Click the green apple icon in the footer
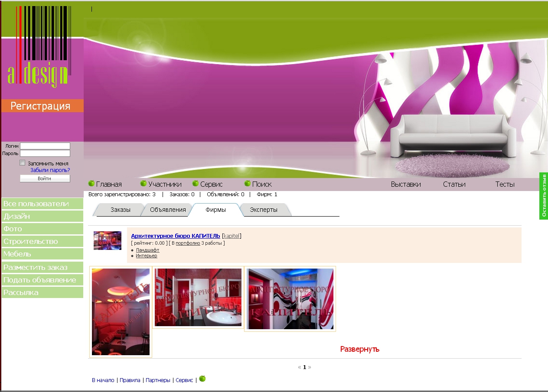This screenshot has height=392, width=548. (202, 379)
